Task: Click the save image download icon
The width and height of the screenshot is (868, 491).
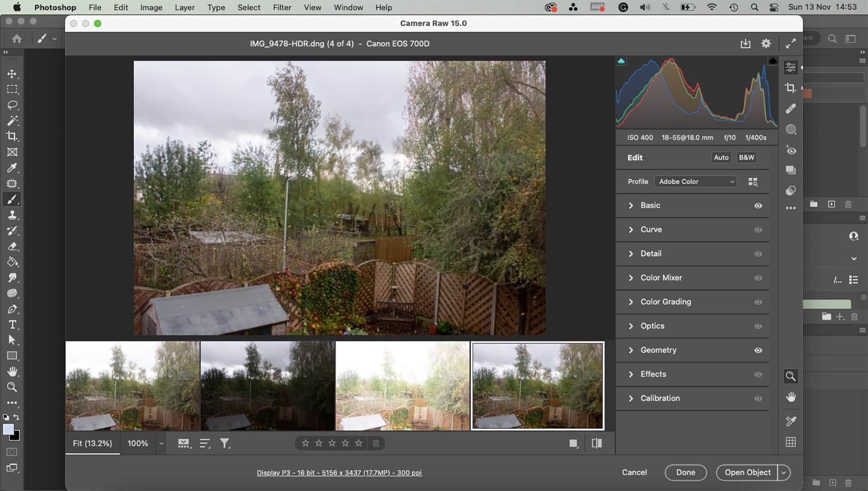Action: (x=746, y=43)
